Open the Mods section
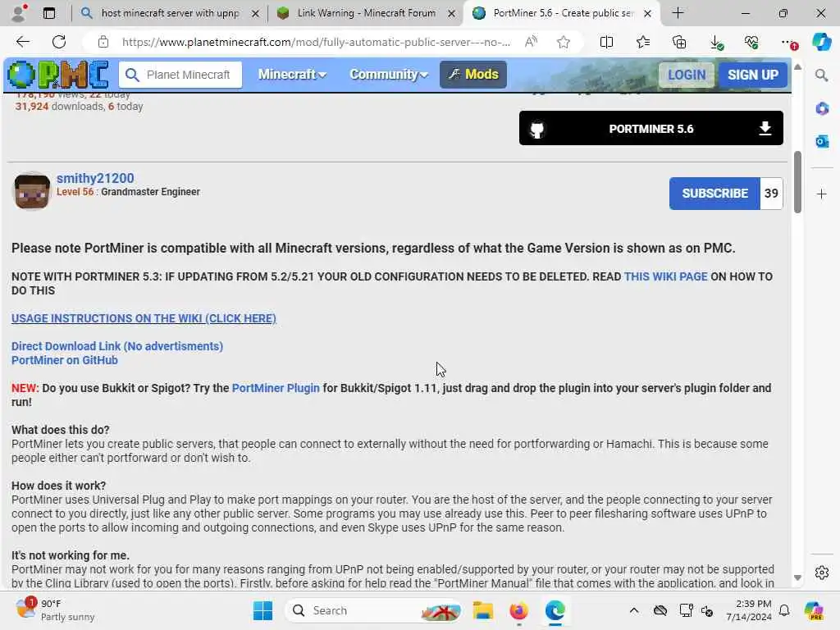The image size is (840, 630). tap(473, 75)
